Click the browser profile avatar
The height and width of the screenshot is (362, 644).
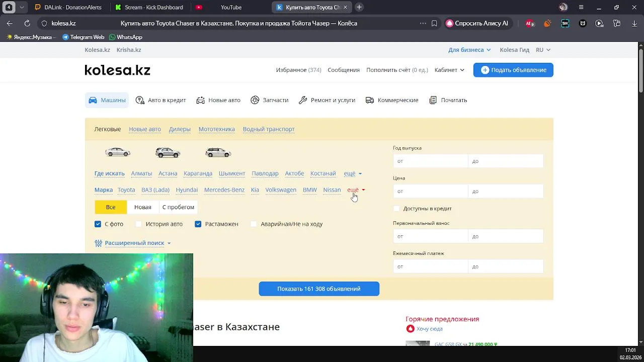(x=563, y=7)
